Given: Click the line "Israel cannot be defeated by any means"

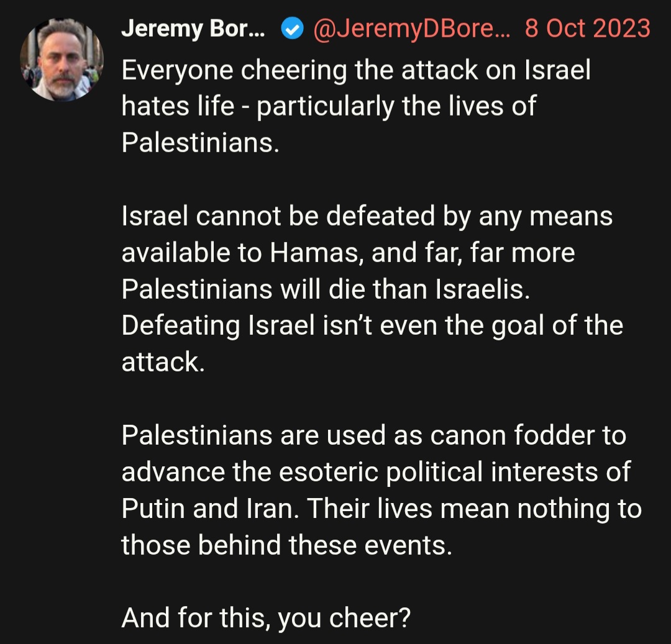Looking at the screenshot, I should coord(367,216).
